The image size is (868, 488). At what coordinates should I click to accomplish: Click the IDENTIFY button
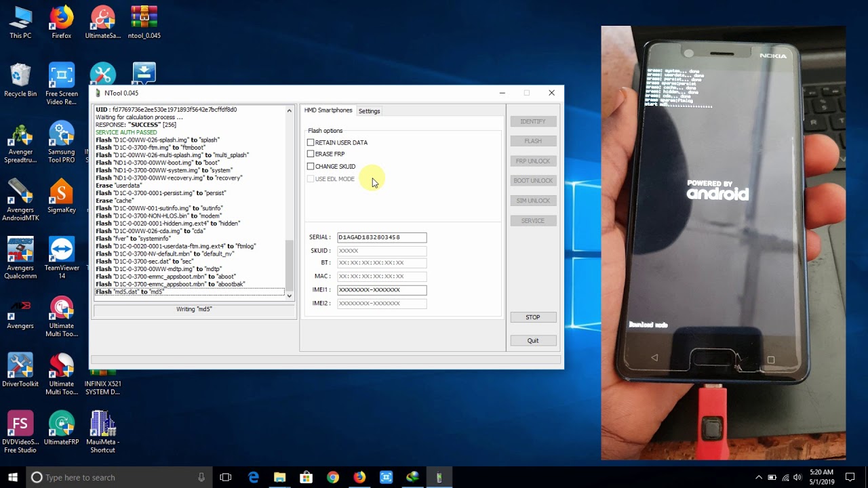[x=533, y=121]
